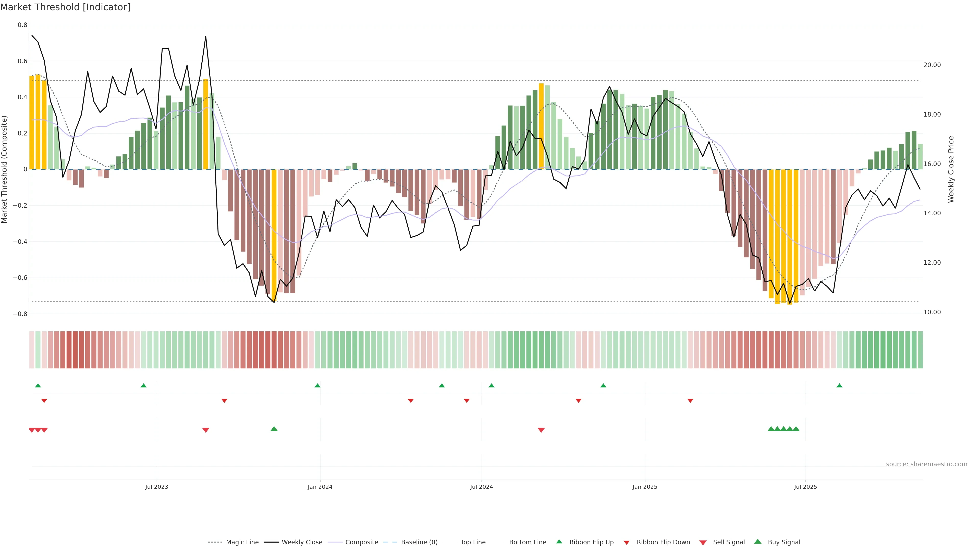
Task: Click the Buy Signal legend triangle icon
Action: pyautogui.click(x=757, y=542)
